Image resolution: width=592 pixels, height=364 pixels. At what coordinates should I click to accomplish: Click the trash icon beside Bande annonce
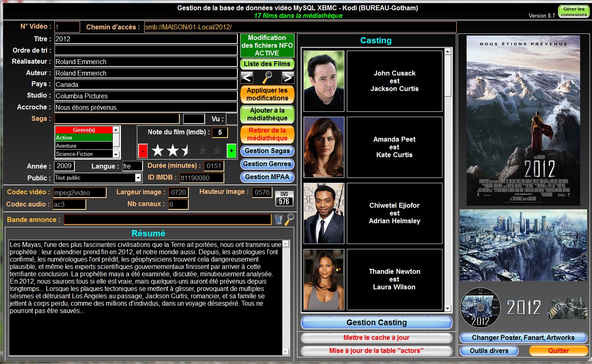(x=278, y=220)
